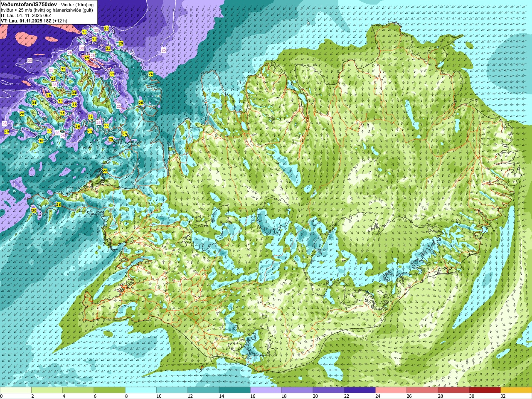This screenshot has height=399, width=532.
Task: Click the 22–24 m/s dark indigo legend swatch
Action: pos(360,390)
